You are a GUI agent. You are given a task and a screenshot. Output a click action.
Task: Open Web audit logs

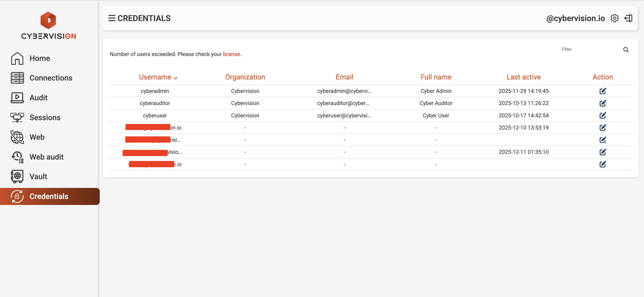pyautogui.click(x=46, y=157)
